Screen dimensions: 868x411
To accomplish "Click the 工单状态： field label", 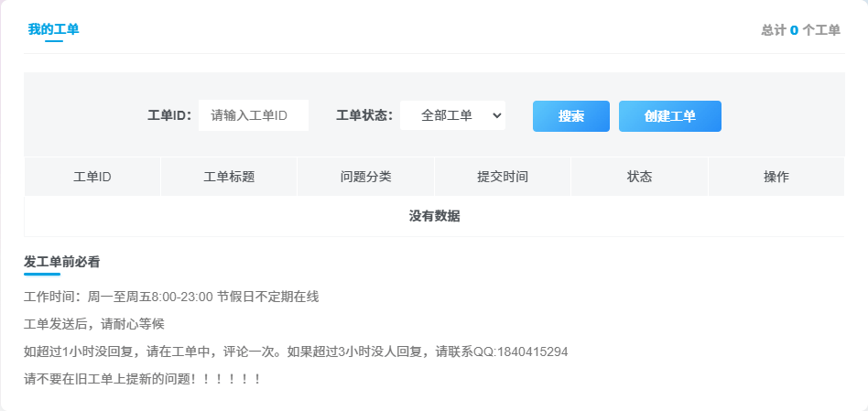I will [364, 116].
